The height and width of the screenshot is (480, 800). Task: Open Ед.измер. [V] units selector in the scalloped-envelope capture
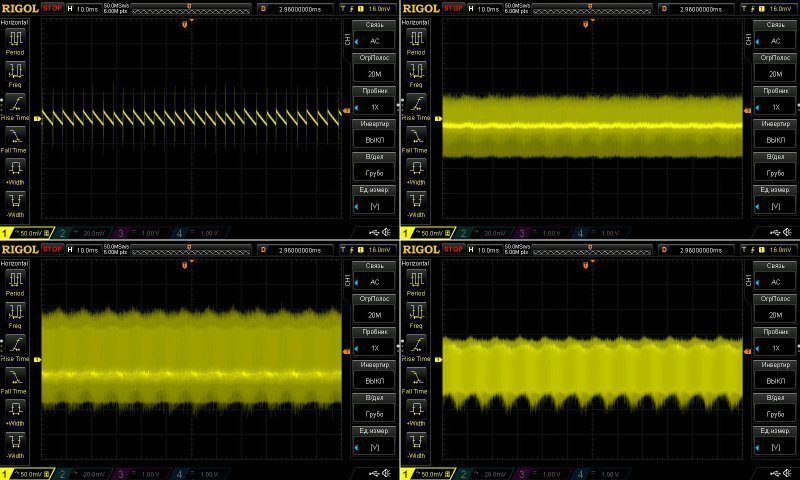click(x=774, y=445)
